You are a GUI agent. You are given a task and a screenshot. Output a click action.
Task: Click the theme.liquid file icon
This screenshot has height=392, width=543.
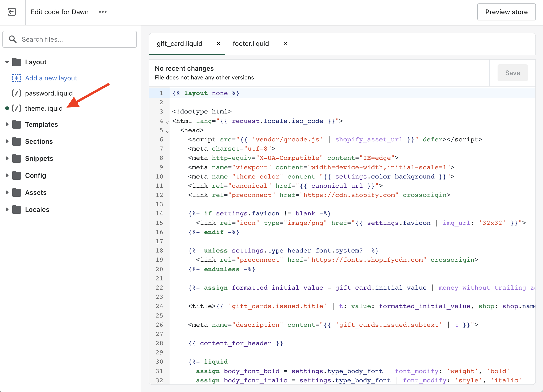(x=17, y=108)
